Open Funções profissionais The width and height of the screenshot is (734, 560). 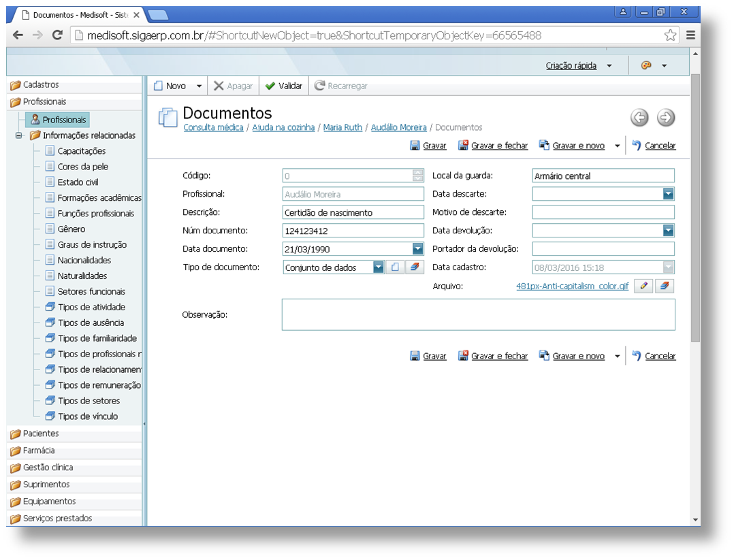click(x=95, y=214)
